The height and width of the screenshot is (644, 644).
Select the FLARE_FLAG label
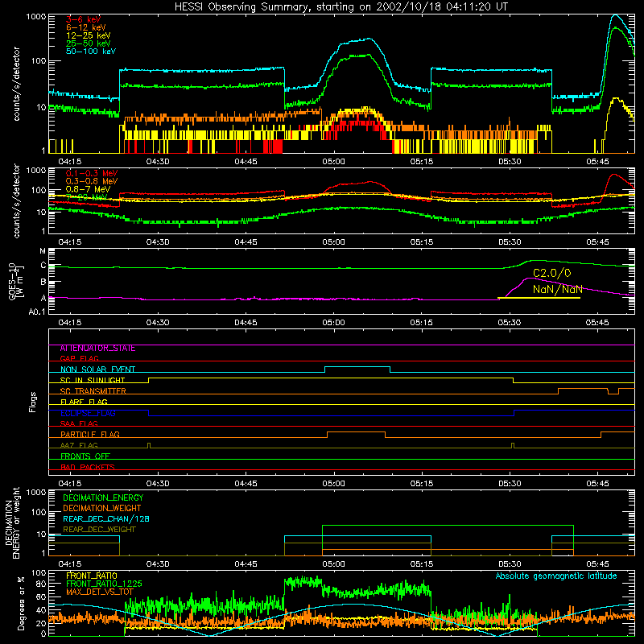[x=84, y=402]
